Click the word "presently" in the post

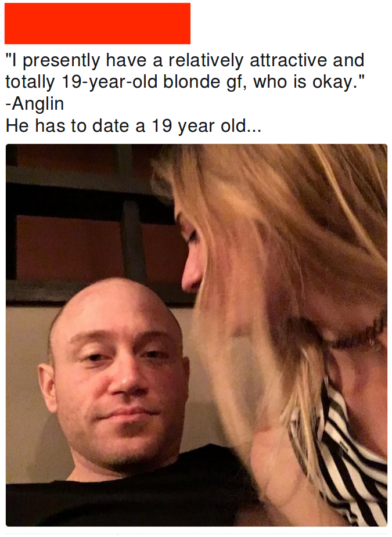(62, 61)
